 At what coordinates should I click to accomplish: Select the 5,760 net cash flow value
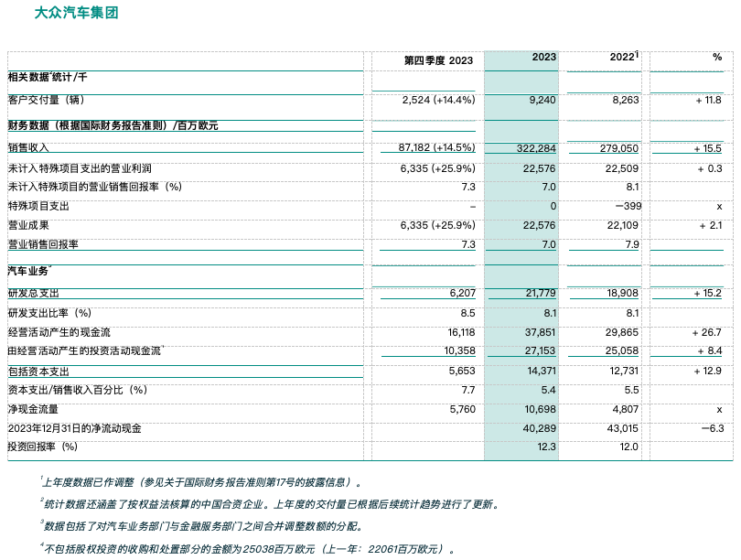tap(463, 409)
